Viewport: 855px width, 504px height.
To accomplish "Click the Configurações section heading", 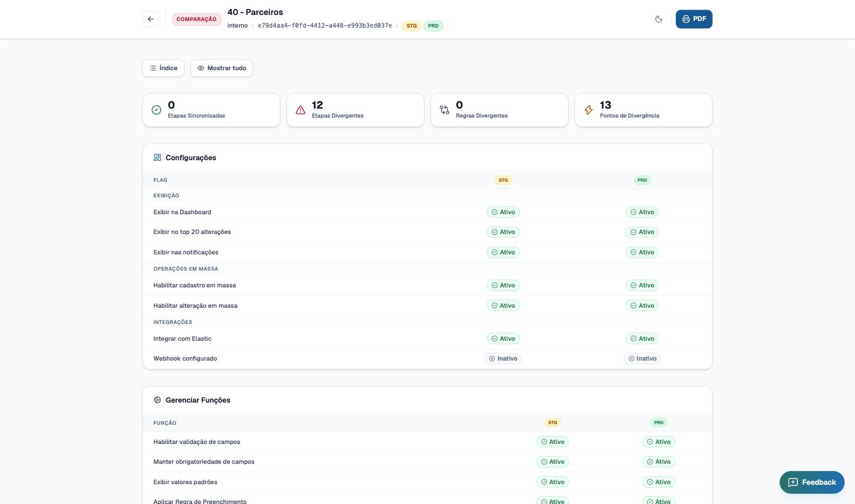I will click(x=191, y=158).
